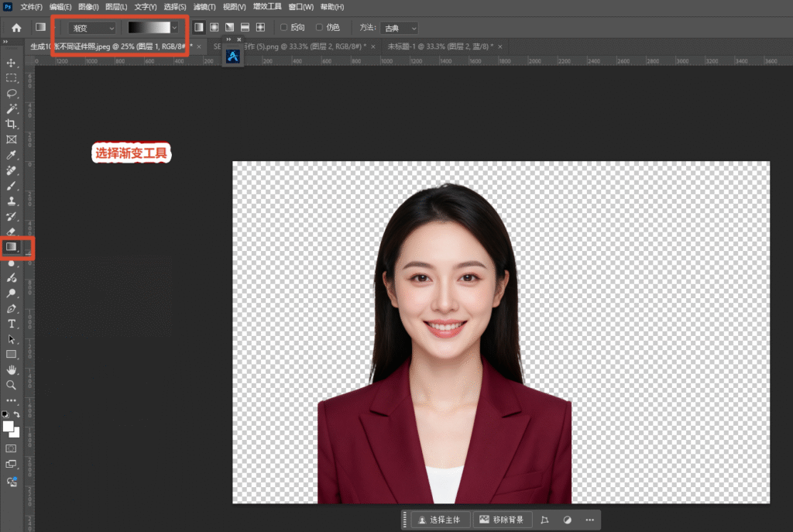Open contextual task bar more options
The image size is (793, 532).
589,520
